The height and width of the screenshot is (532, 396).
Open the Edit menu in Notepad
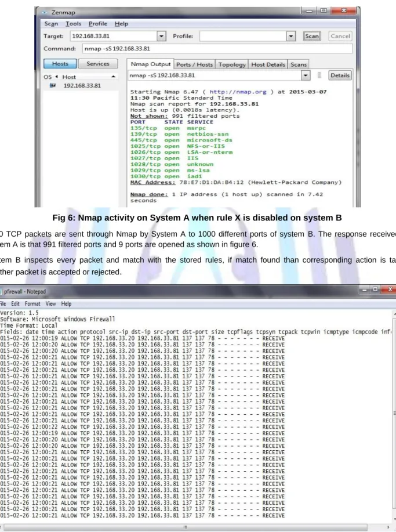15,303
